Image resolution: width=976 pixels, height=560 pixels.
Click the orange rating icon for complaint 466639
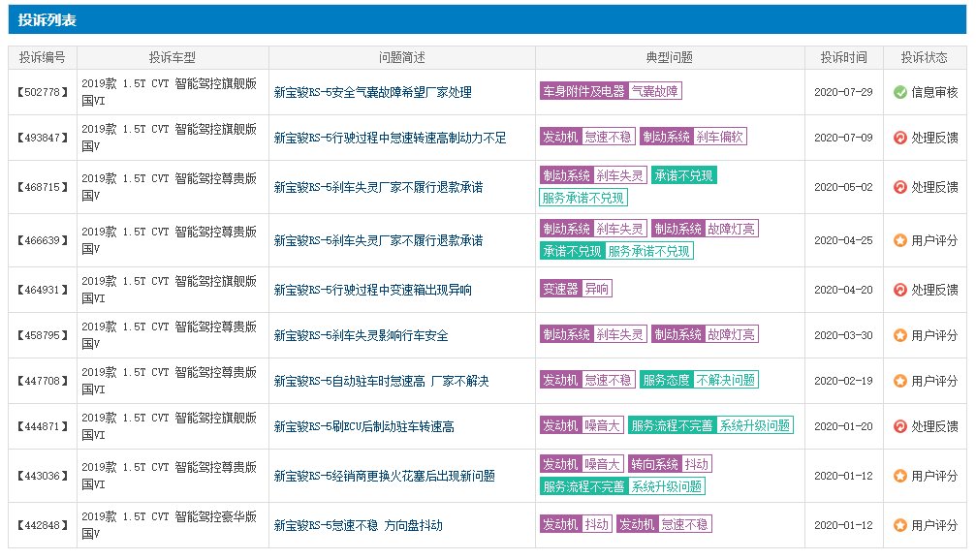899,240
